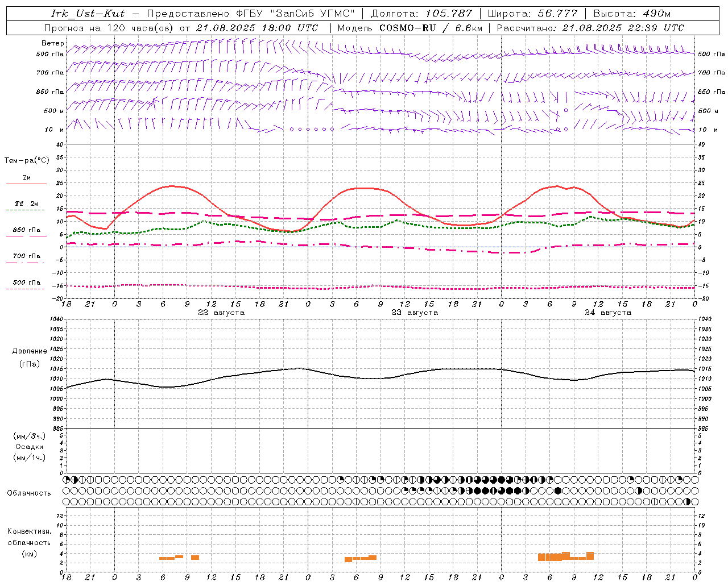The height and width of the screenshot is (582, 728).
Task: Click the Высота: 490м value
Action: click(632, 14)
